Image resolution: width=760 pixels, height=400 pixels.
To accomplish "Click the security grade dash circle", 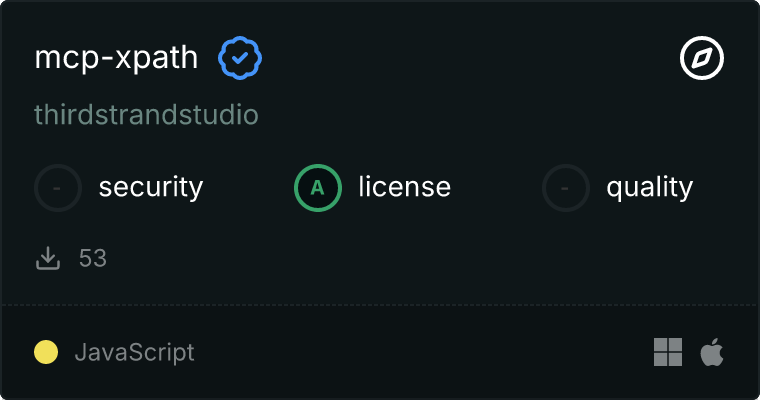I will 58,187.
